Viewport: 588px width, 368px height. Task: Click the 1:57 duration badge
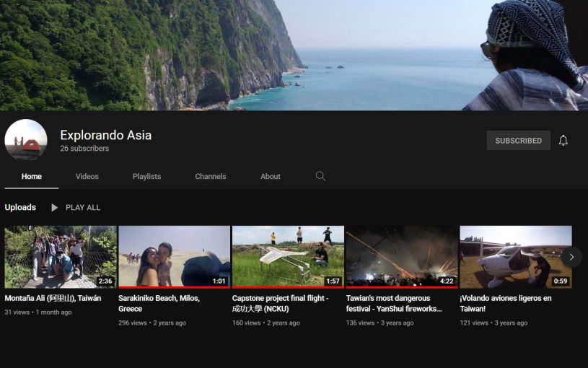tap(333, 281)
